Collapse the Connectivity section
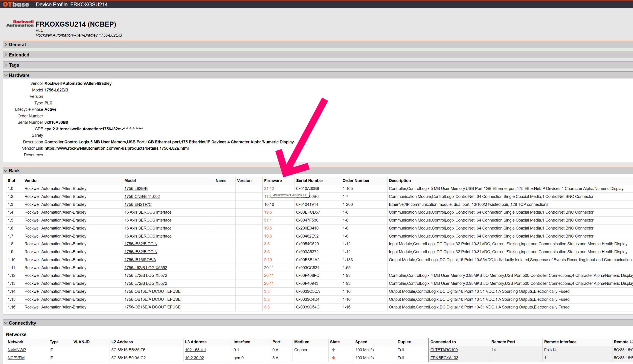Image resolution: width=633 pixels, height=364 pixels. (6, 323)
